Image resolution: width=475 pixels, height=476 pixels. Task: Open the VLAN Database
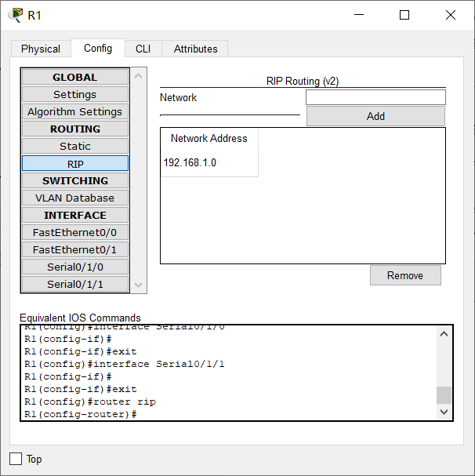pyautogui.click(x=75, y=198)
